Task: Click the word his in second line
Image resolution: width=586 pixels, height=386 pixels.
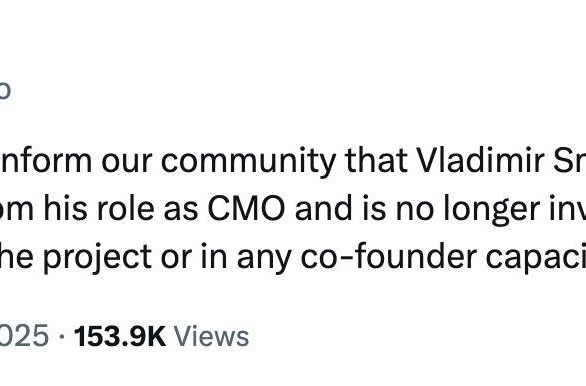Action: [x=66, y=209]
